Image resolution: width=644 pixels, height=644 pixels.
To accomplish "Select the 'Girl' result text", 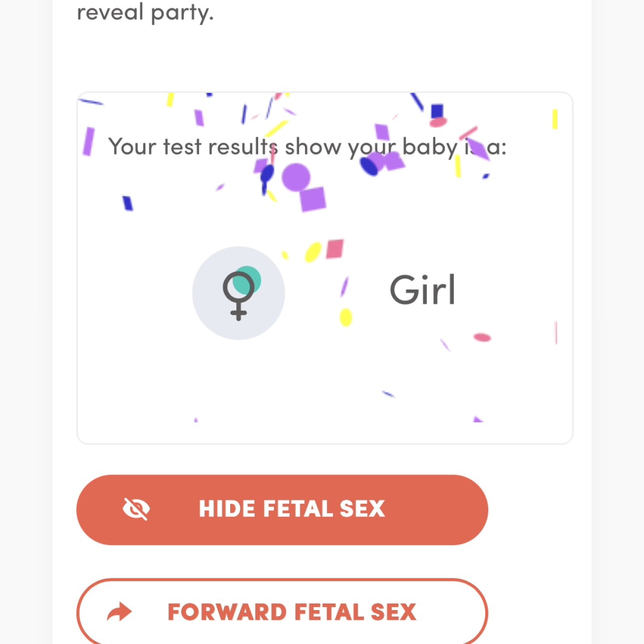I will tap(422, 290).
